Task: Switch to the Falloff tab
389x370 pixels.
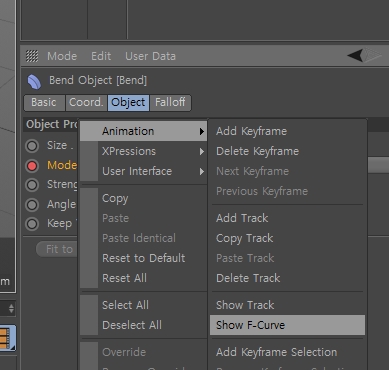Action: click(170, 102)
